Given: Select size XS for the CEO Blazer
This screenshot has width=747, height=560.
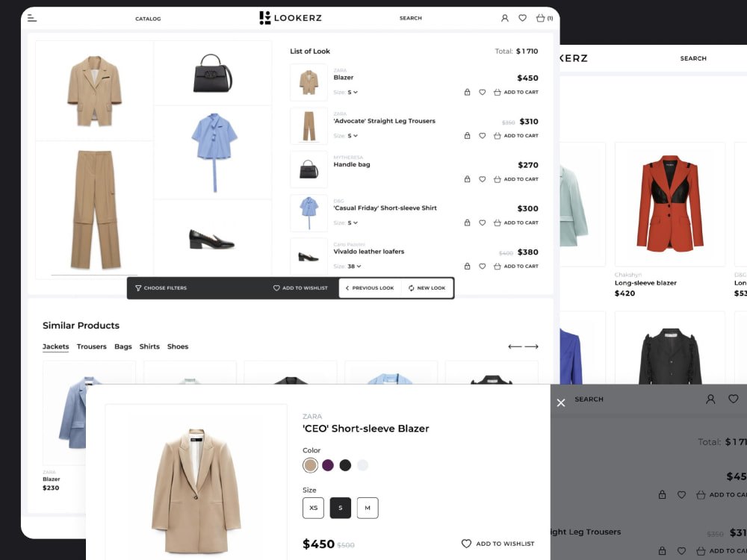Looking at the screenshot, I should (x=314, y=508).
